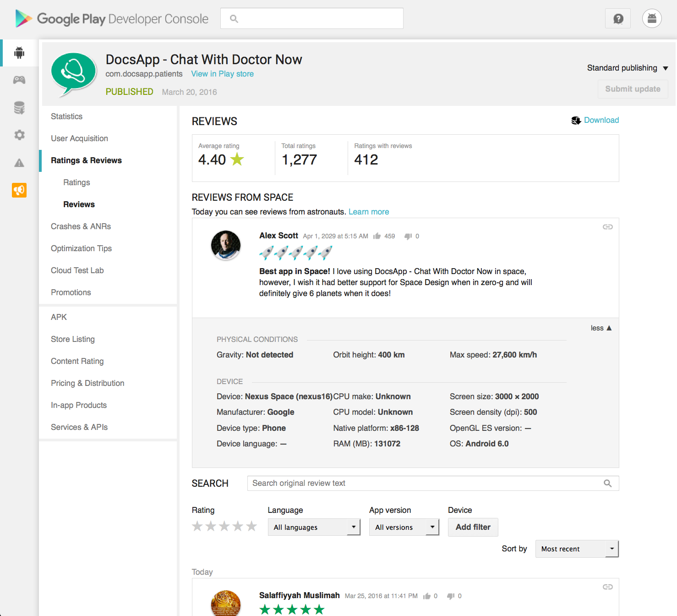This screenshot has height=616, width=677.
Task: Click the Learn more link
Action: tap(369, 212)
